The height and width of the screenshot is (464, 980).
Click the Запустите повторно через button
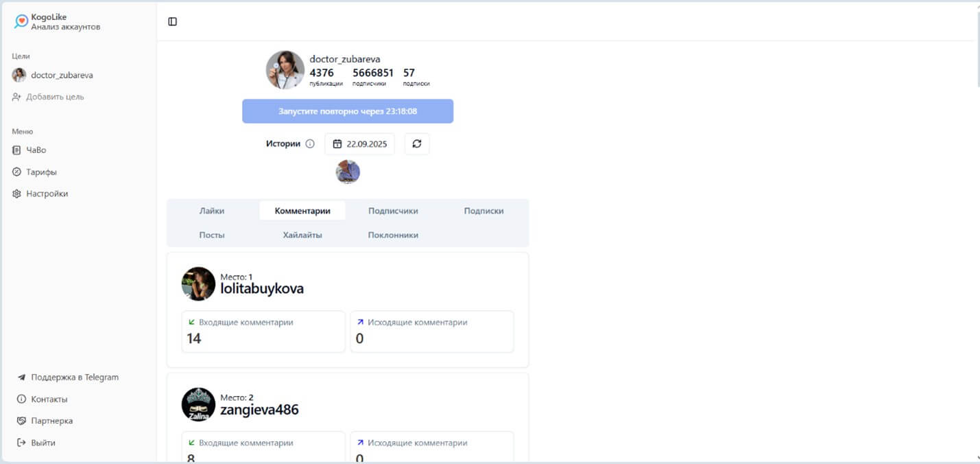click(x=348, y=111)
